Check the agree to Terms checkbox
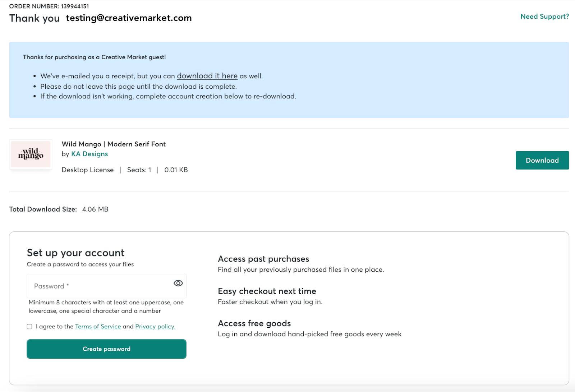 29,327
